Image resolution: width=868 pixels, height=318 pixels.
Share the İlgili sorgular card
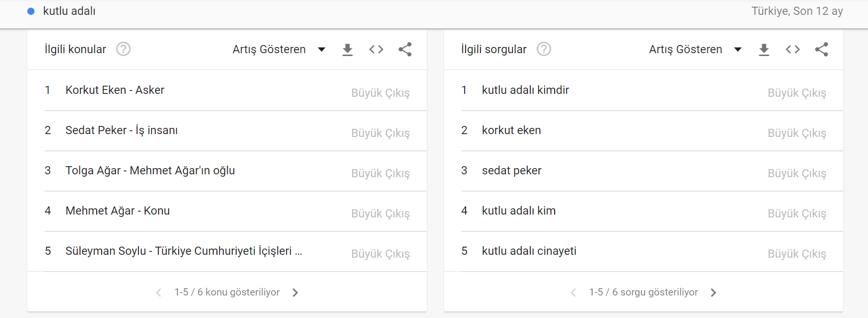pos(821,49)
